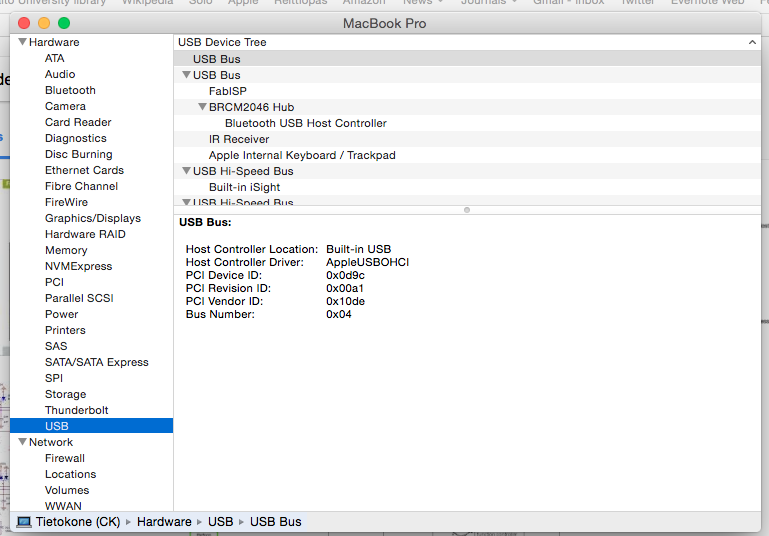Select Camera in the sidebar
Image resolution: width=769 pixels, height=536 pixels.
point(65,106)
